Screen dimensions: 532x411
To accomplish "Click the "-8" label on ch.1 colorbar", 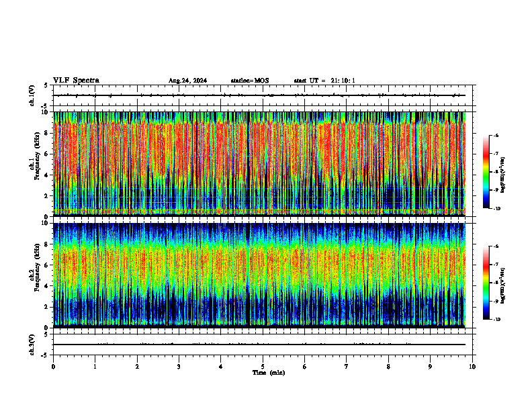I will tap(496, 172).
